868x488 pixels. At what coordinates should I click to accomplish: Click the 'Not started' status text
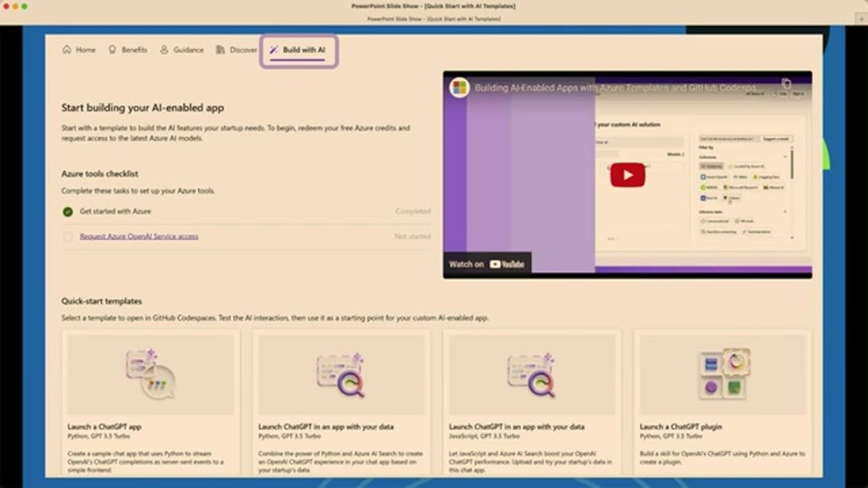(412, 236)
